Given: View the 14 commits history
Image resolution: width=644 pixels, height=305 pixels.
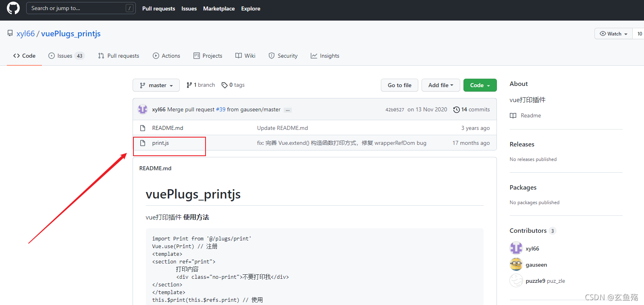Looking at the screenshot, I should pos(472,109).
